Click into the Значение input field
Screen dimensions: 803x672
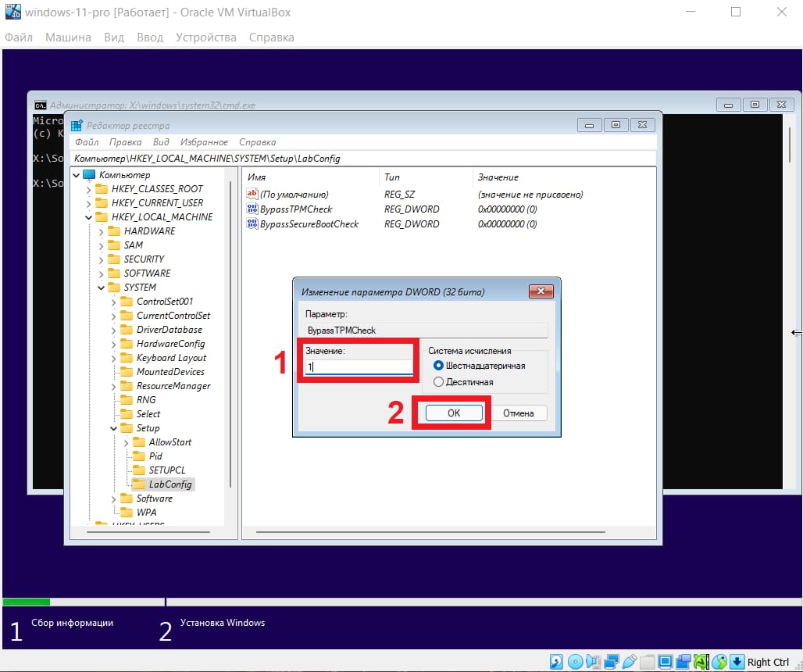point(359,366)
